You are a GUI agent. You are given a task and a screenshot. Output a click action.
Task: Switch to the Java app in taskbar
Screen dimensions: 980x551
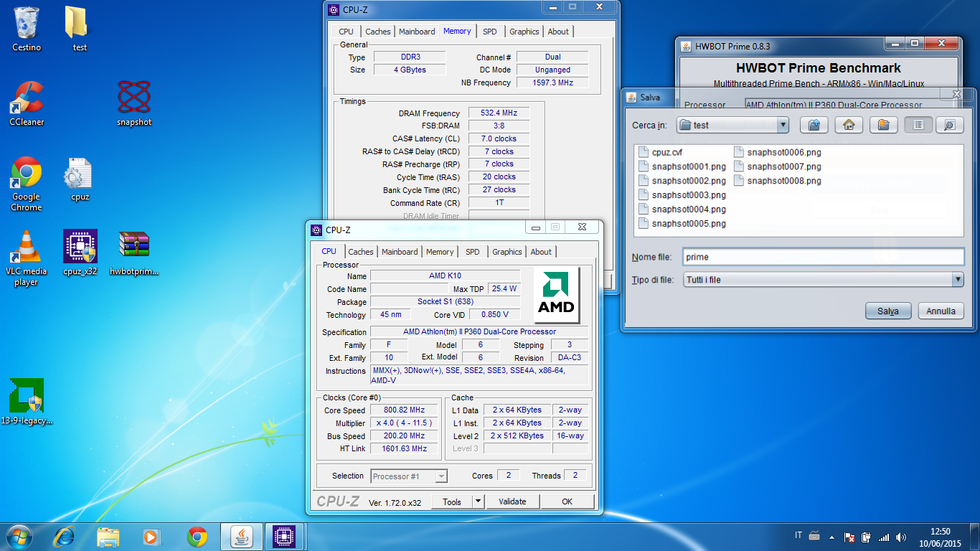click(x=242, y=537)
